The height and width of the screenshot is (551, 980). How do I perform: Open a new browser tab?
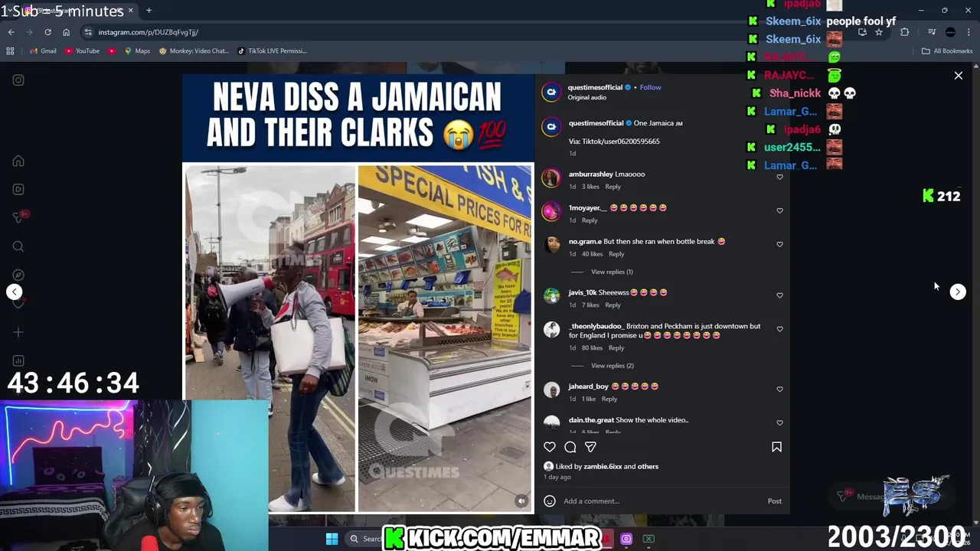pyautogui.click(x=149, y=11)
